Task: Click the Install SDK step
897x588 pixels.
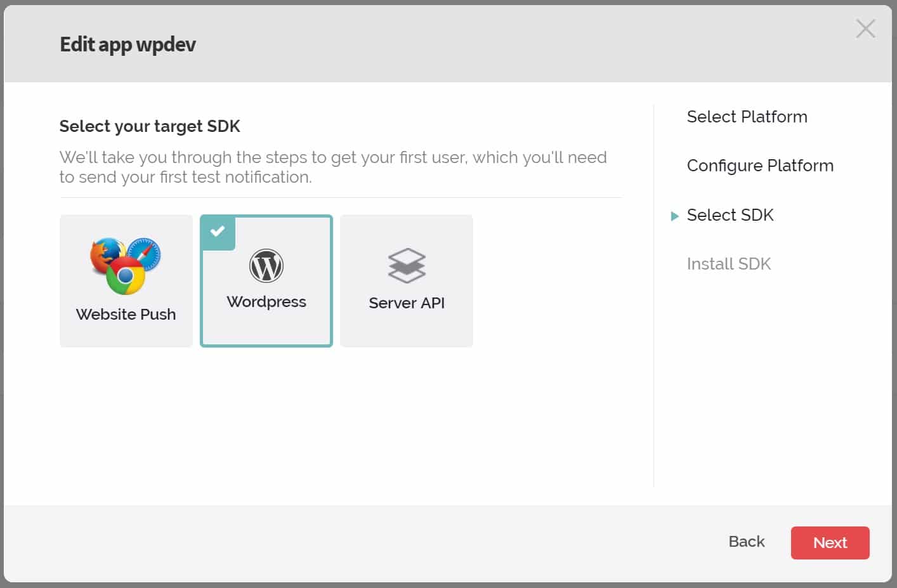Action: coord(728,264)
